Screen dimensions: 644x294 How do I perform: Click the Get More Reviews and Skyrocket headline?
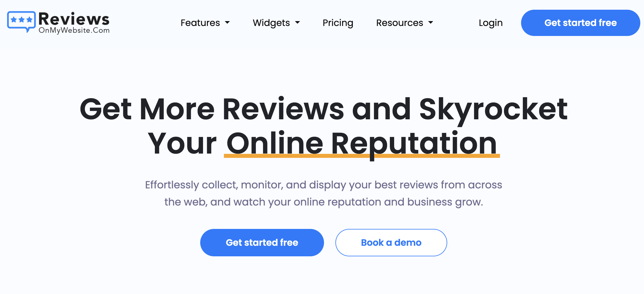[x=324, y=109]
